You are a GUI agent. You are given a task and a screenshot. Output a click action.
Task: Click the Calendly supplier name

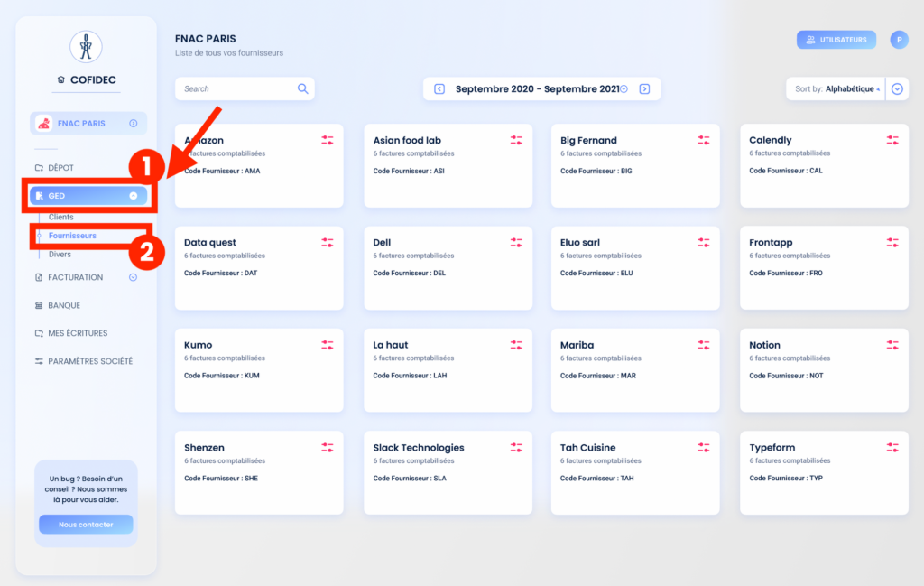pos(771,140)
